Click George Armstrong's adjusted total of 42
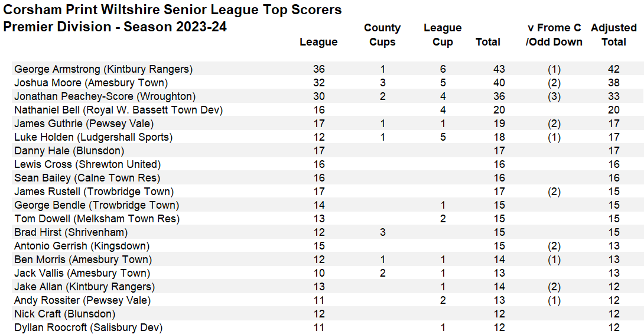Screen dimensions: 644x334 (613, 69)
